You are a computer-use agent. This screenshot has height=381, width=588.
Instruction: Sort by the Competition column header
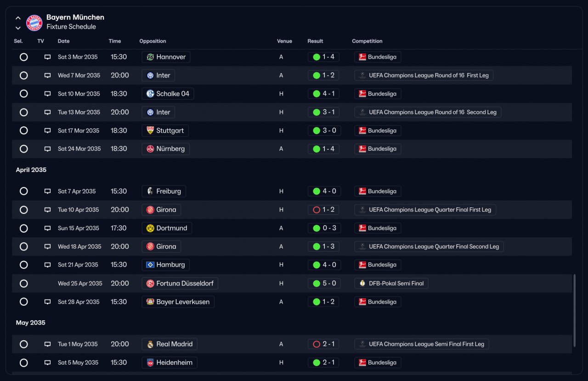367,41
